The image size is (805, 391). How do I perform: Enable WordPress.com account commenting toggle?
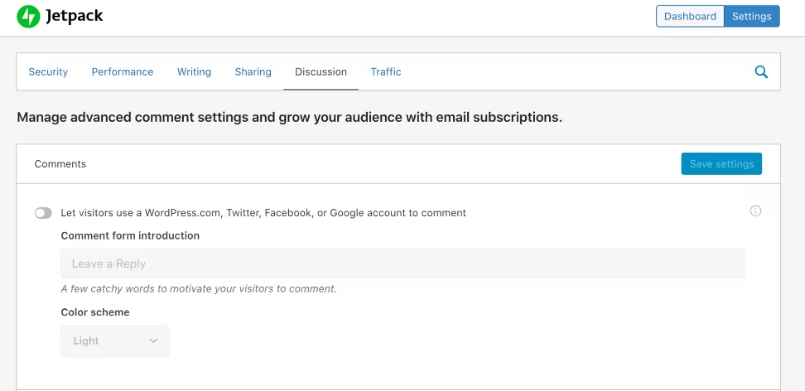tap(43, 213)
